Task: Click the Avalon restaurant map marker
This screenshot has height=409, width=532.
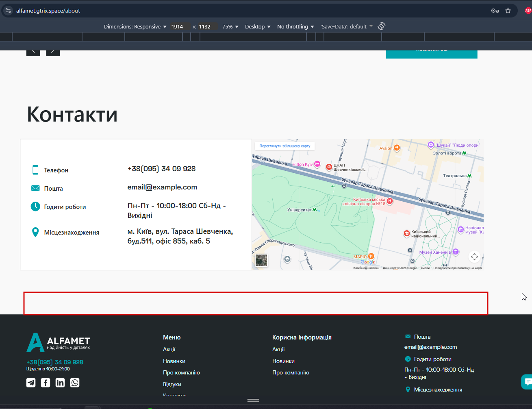Action: coord(397,148)
